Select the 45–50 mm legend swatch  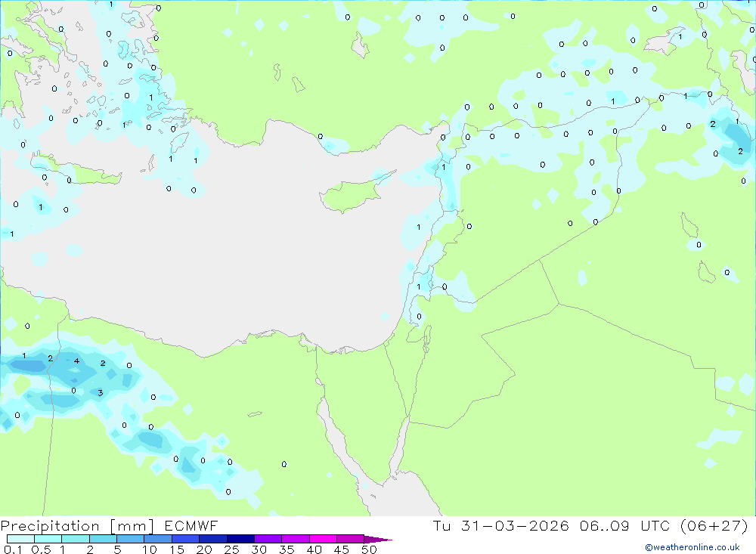click(x=350, y=539)
